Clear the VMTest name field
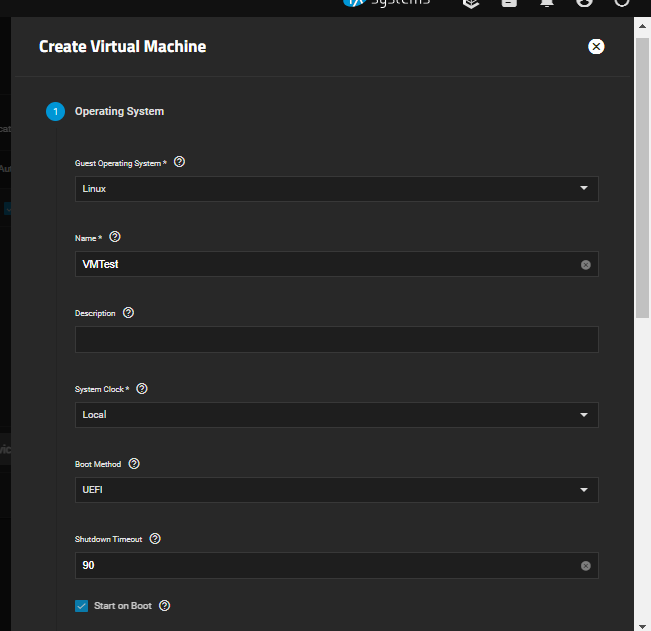The height and width of the screenshot is (631, 651). (x=585, y=265)
